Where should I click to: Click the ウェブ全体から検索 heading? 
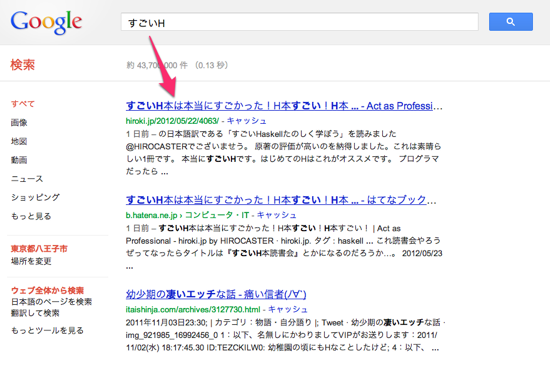coord(47,290)
